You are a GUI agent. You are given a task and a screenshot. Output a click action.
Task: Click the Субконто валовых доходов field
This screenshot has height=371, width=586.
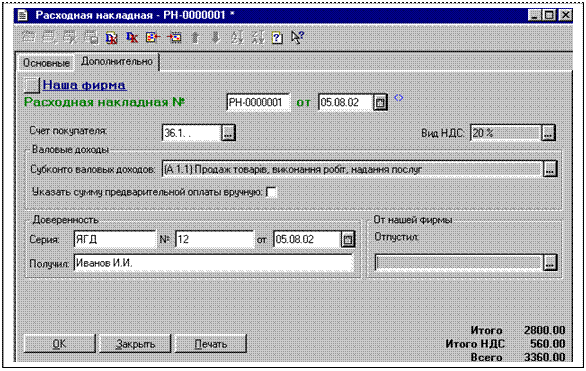click(352, 169)
